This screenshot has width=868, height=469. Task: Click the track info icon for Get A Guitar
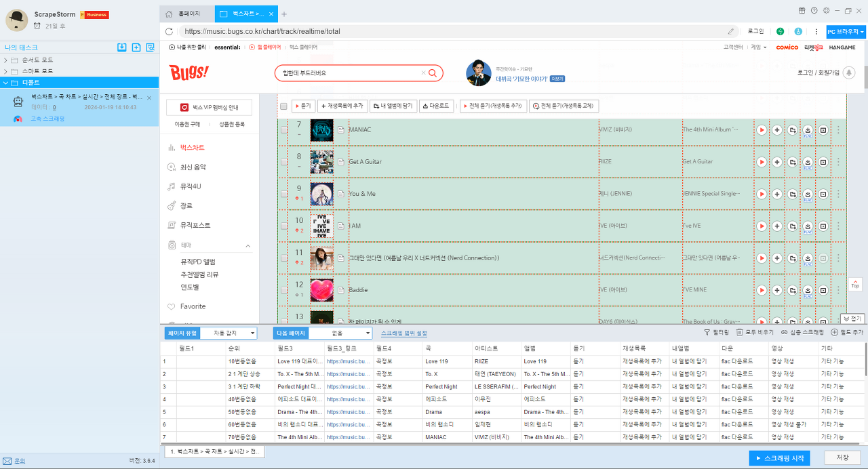click(x=341, y=162)
